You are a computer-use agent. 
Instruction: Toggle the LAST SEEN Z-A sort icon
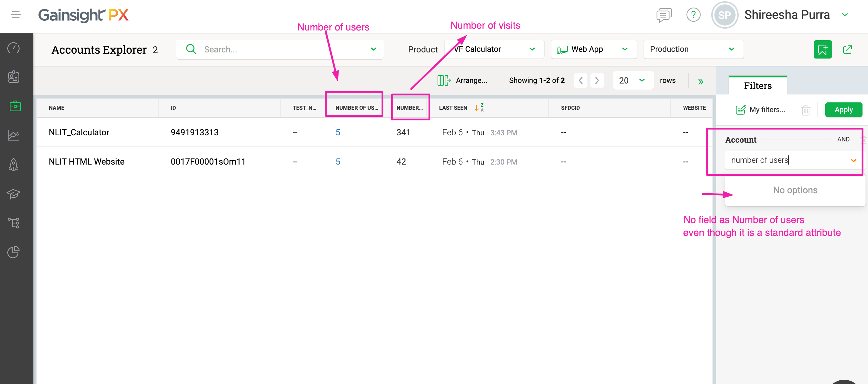(479, 108)
